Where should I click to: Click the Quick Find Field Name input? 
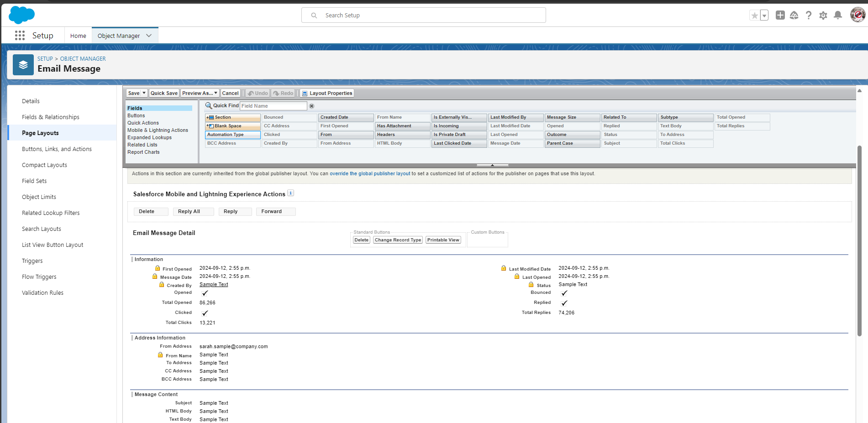click(273, 106)
